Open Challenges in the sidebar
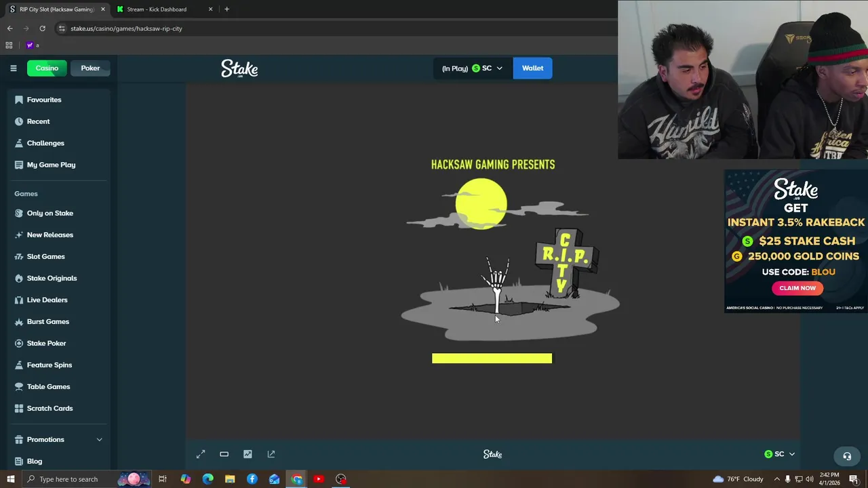Image resolution: width=868 pixels, height=488 pixels. pyautogui.click(x=45, y=143)
